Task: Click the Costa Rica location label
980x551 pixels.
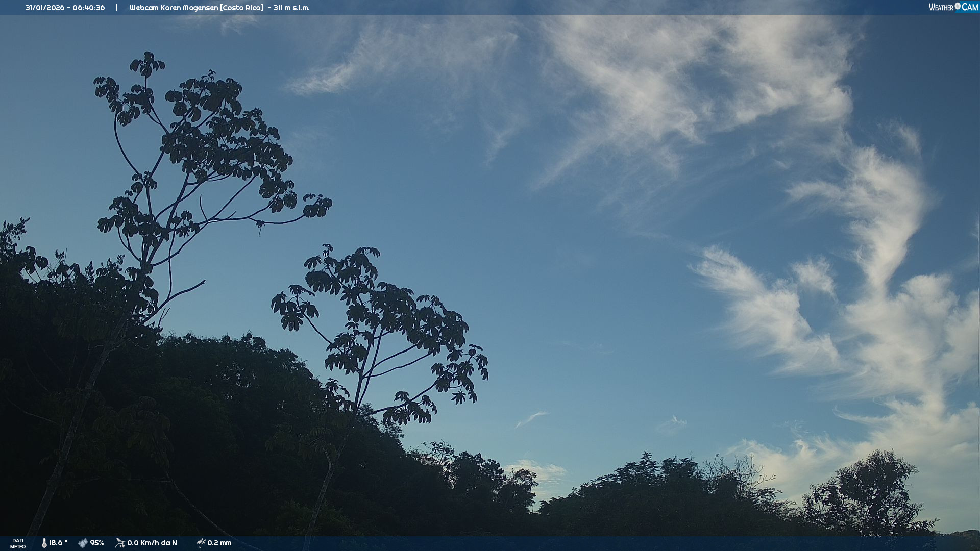Action: [241, 8]
